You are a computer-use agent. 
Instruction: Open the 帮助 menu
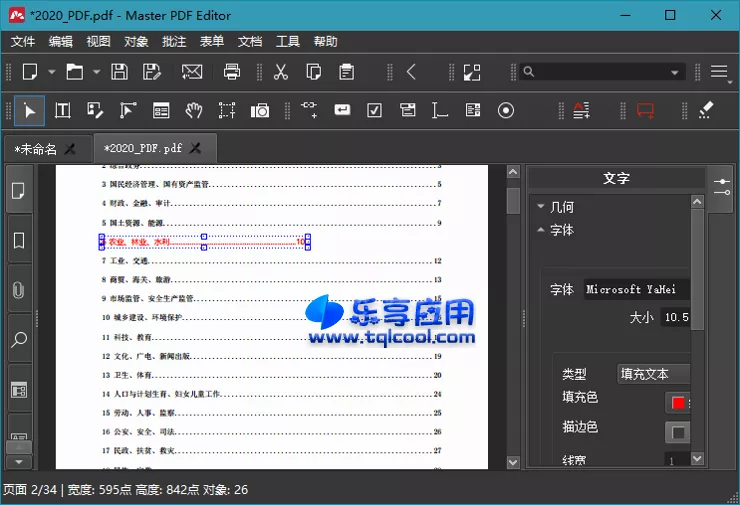click(x=326, y=42)
